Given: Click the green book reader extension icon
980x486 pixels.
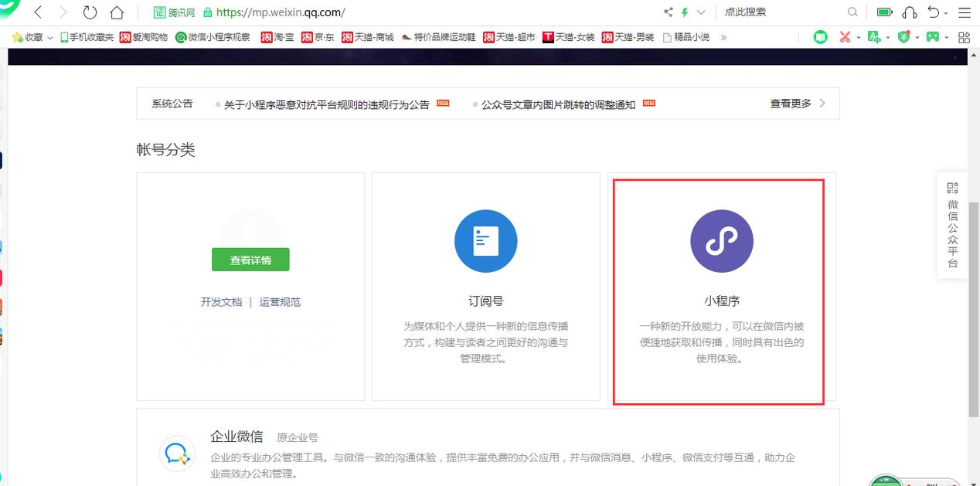Looking at the screenshot, I should 821,37.
